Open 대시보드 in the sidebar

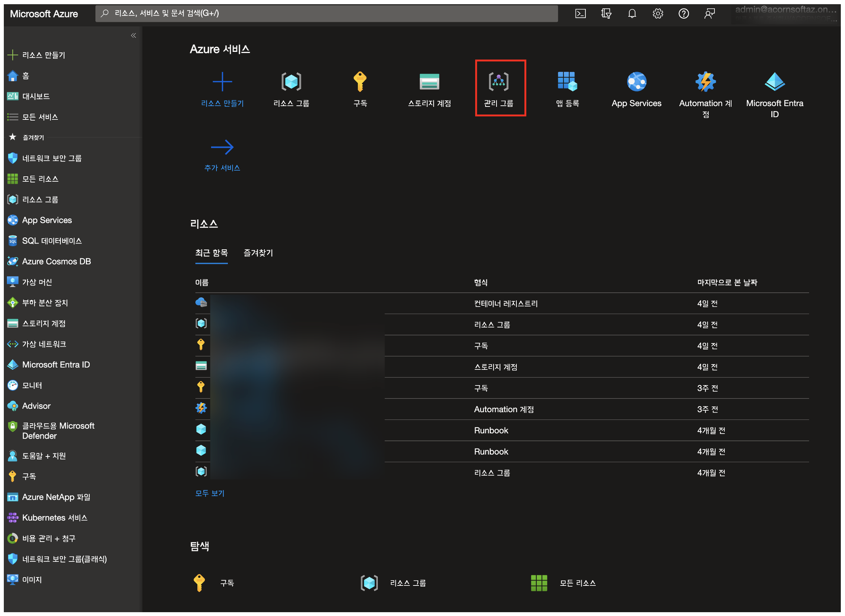[29, 96]
